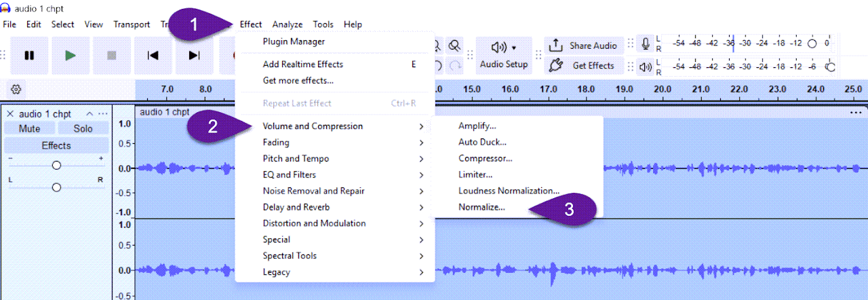Click the Share Audio button

pos(583,46)
